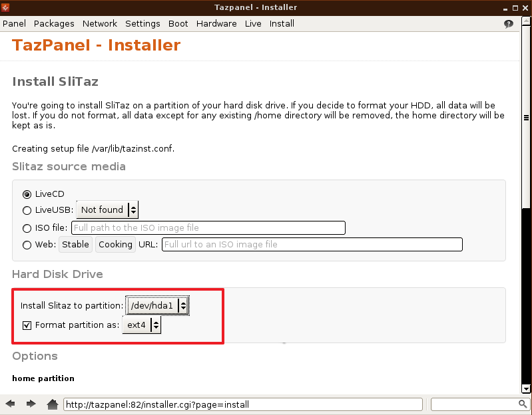Click the 'Options' heading

tap(35, 356)
